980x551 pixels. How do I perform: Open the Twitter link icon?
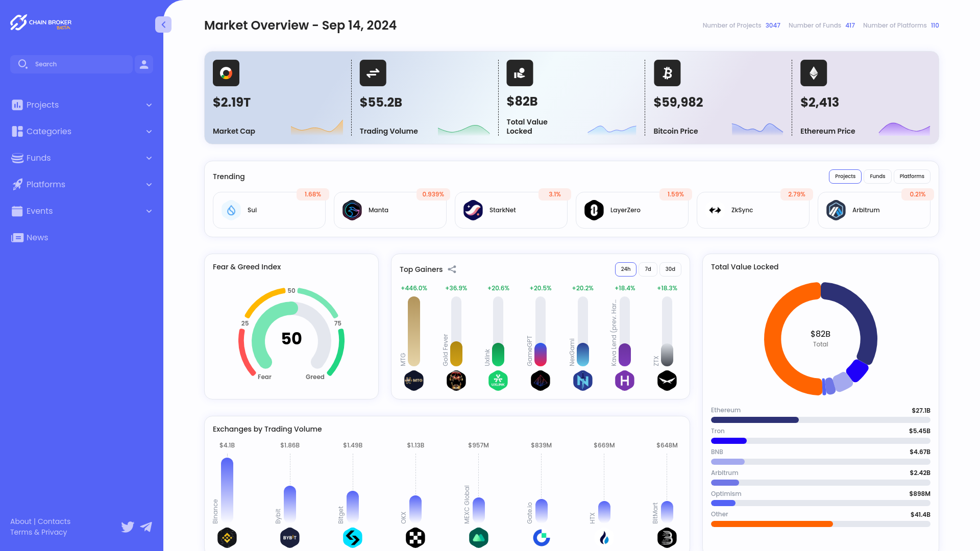click(x=128, y=527)
